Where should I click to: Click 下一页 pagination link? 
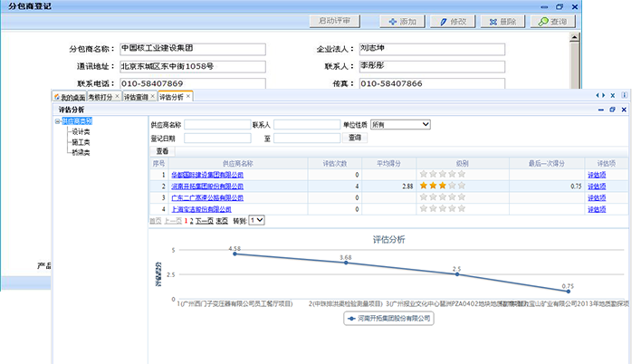205,221
